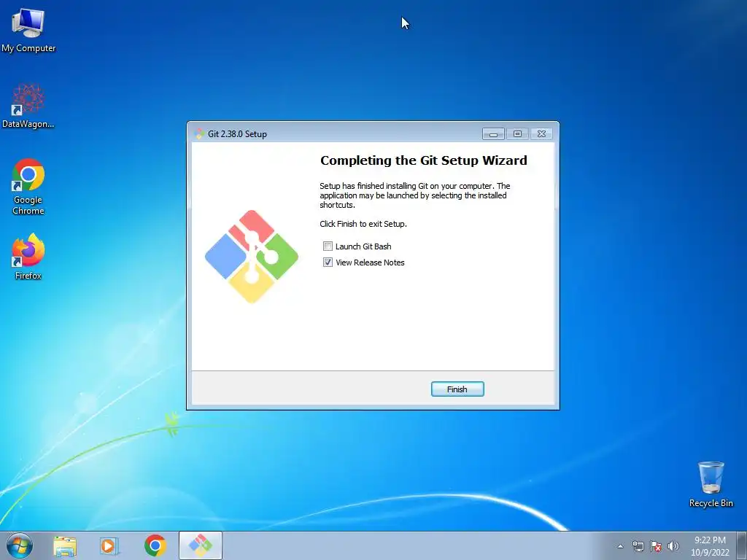Launch Windows Media Player from taskbar
747x560 pixels.
tap(109, 545)
